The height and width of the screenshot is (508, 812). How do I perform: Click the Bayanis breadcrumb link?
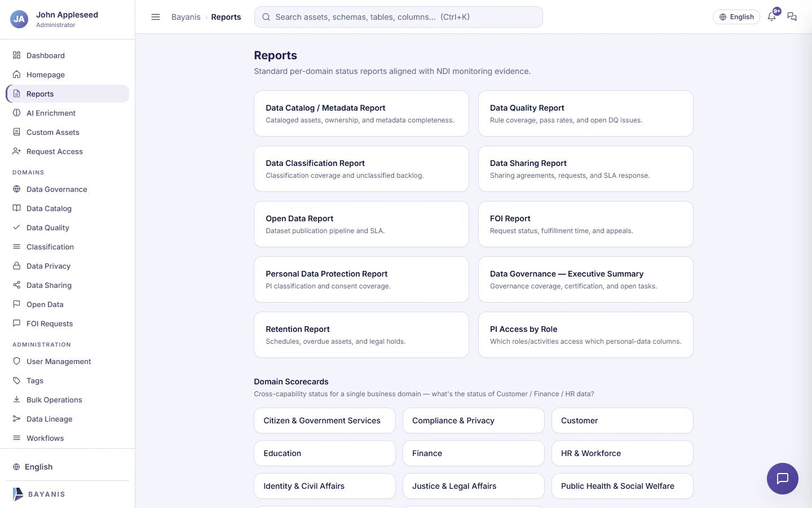pos(186,17)
